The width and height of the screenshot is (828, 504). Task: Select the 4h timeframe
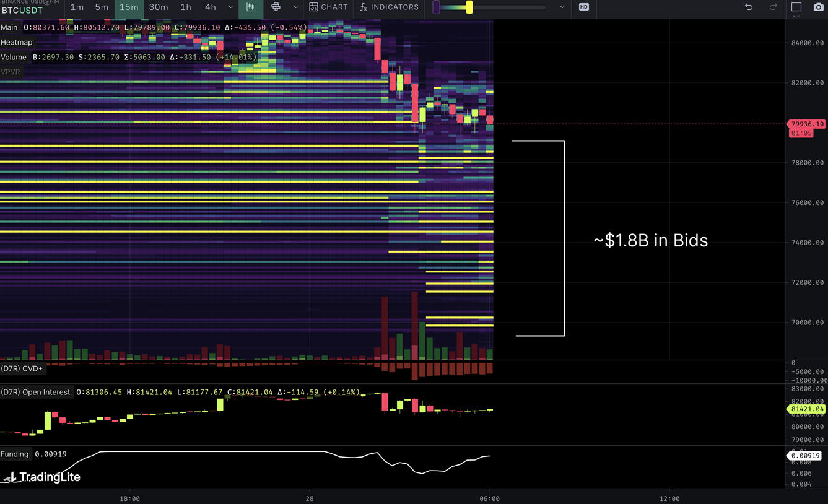click(211, 7)
